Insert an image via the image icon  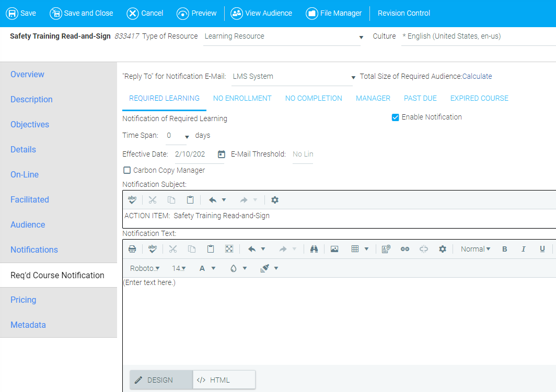tap(334, 249)
